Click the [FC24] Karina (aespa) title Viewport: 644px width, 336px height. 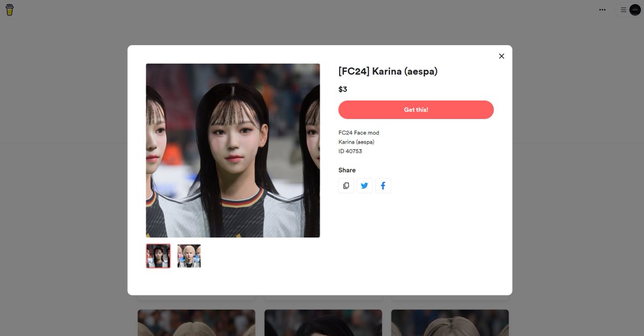point(388,71)
